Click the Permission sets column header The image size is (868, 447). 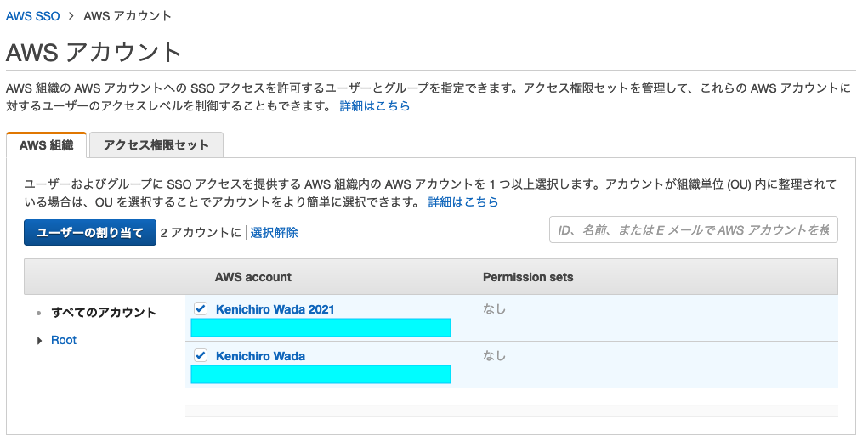(528, 277)
